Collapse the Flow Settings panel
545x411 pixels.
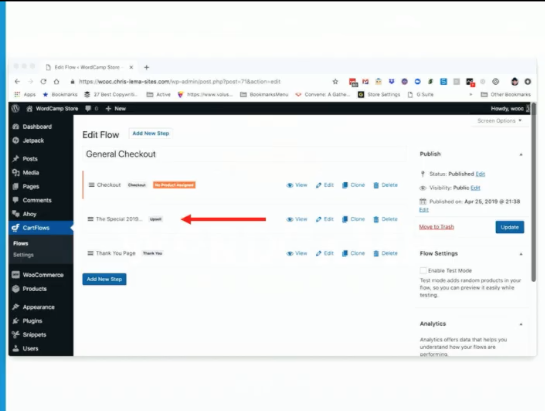(x=521, y=254)
